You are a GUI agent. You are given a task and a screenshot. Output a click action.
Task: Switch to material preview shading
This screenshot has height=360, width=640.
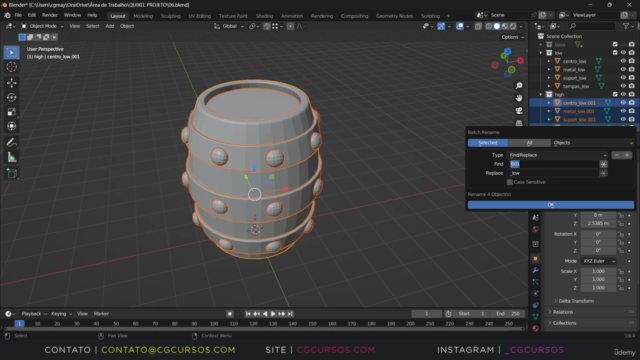[x=505, y=26]
